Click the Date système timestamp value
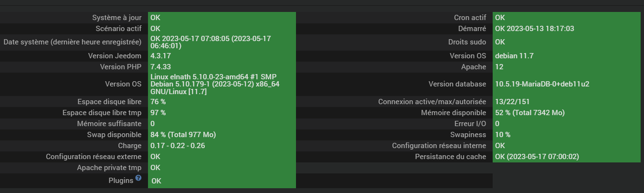The width and height of the screenshot is (644, 193). [x=211, y=42]
